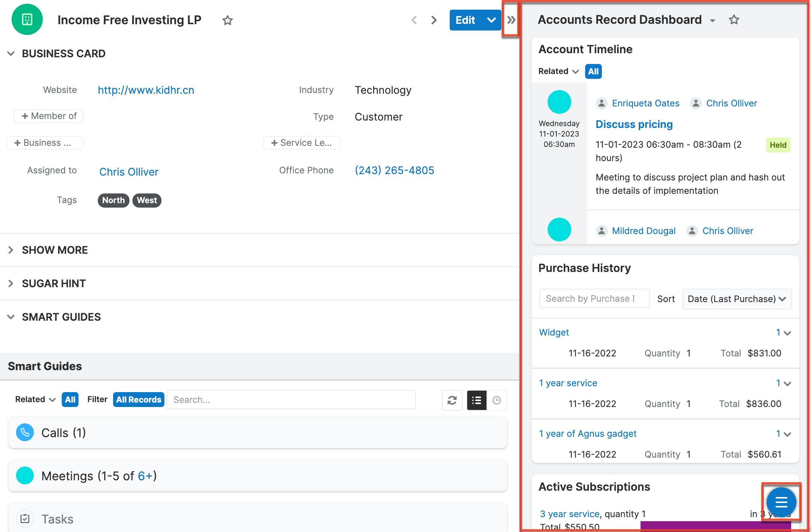Click the Calls phone icon

coord(25,432)
